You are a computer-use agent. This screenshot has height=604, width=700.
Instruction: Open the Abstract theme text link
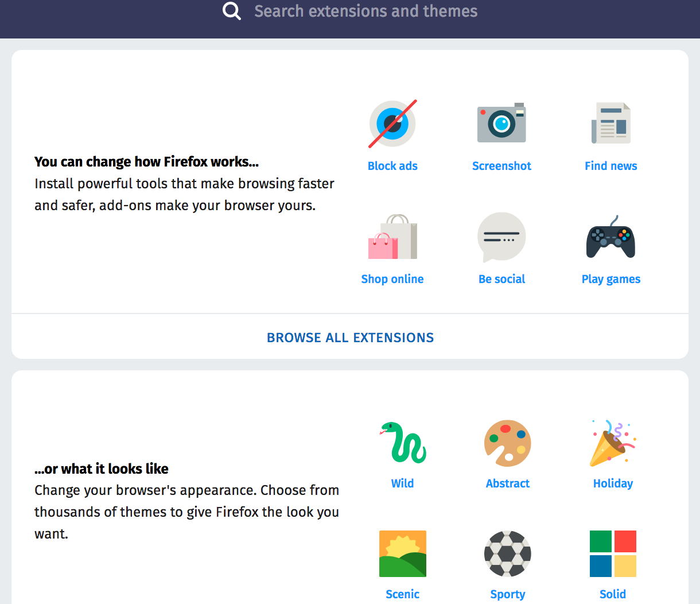(508, 483)
